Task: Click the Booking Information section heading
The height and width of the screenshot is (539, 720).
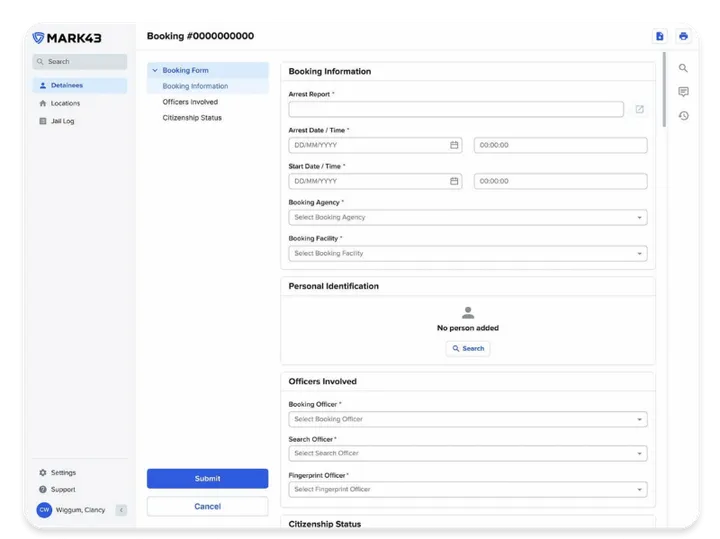Action: coord(330,71)
